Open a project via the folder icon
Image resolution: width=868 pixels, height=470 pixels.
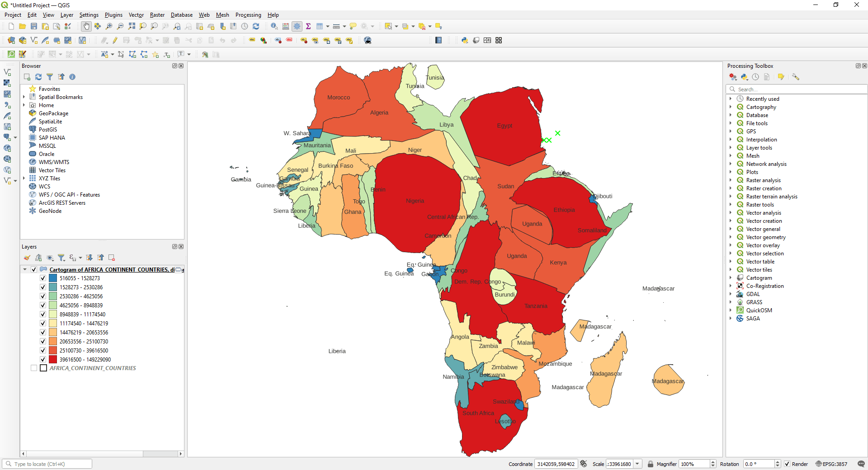pyautogui.click(x=22, y=26)
